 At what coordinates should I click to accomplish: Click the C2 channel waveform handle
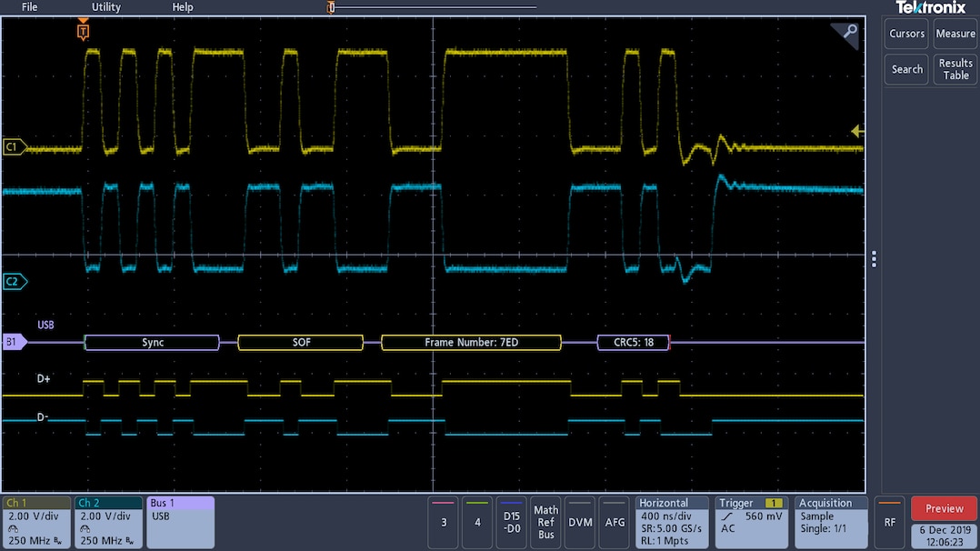click(14, 282)
